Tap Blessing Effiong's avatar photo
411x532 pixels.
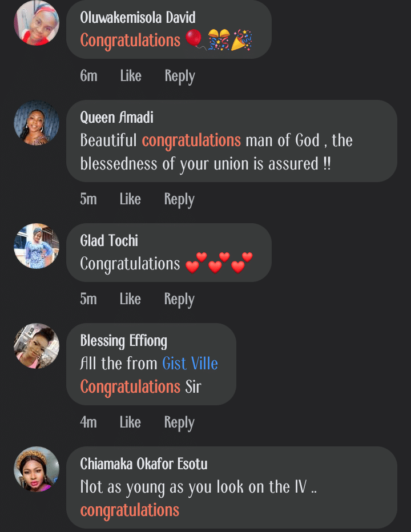pos(37,346)
